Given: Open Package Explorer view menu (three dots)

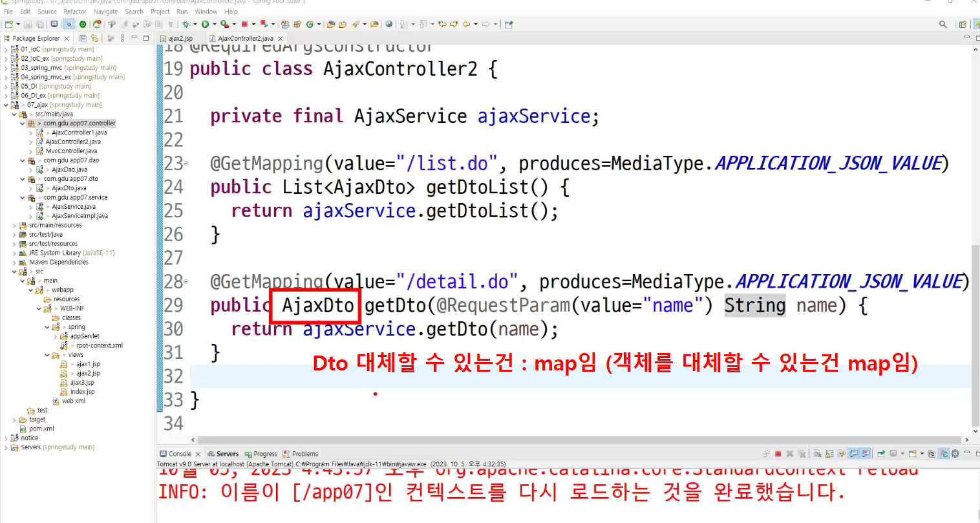Looking at the screenshot, I should [x=122, y=38].
